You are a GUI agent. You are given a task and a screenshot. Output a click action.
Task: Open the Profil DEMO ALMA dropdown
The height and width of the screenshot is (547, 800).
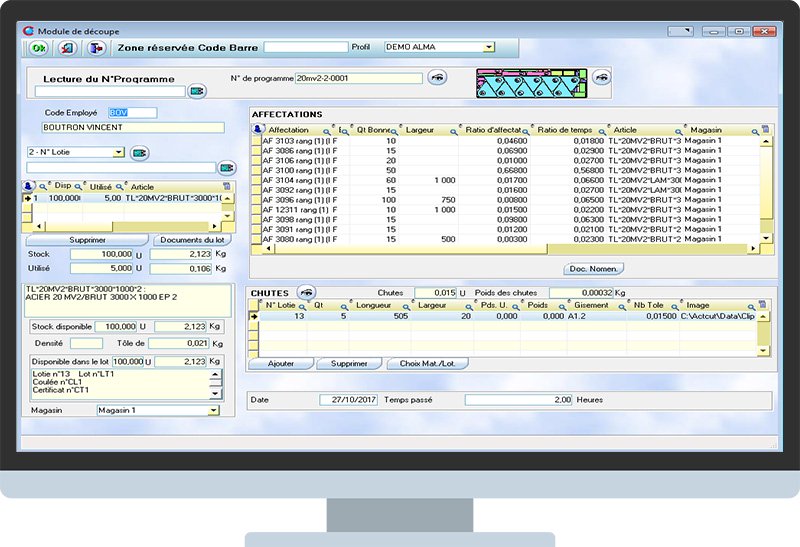[488, 47]
